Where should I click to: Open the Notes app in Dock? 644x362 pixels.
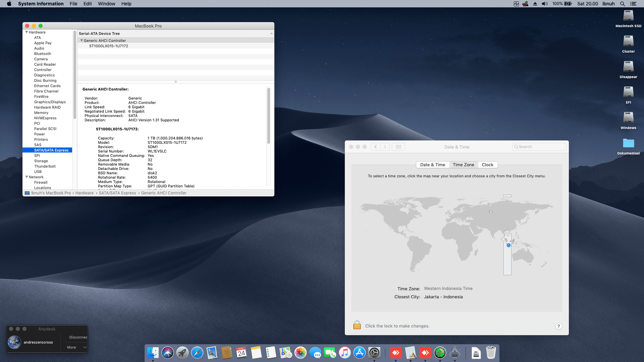pyautogui.click(x=256, y=353)
